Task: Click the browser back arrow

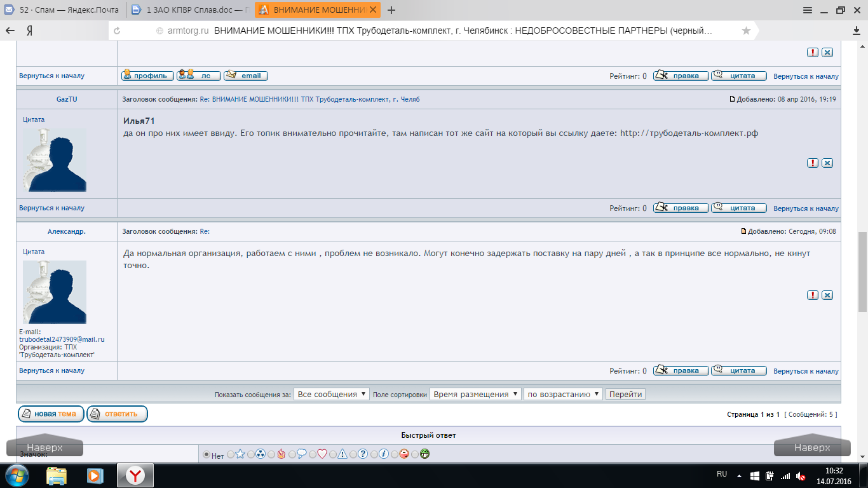Action: point(10,30)
